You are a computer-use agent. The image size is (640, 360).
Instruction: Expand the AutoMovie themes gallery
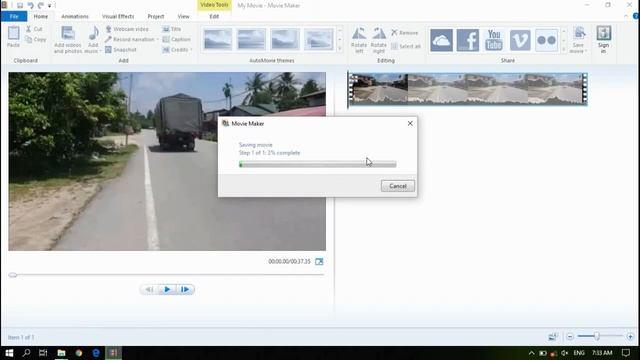click(x=340, y=49)
